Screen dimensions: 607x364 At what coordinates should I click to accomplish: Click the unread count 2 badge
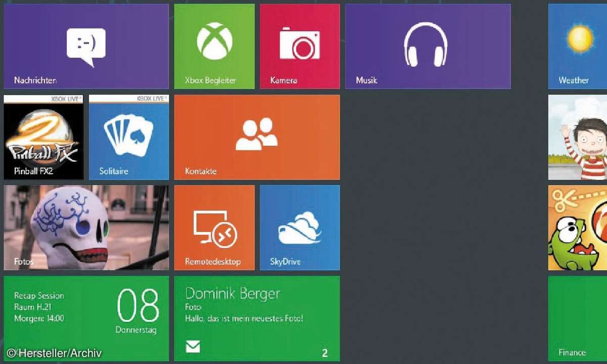pyautogui.click(x=325, y=353)
